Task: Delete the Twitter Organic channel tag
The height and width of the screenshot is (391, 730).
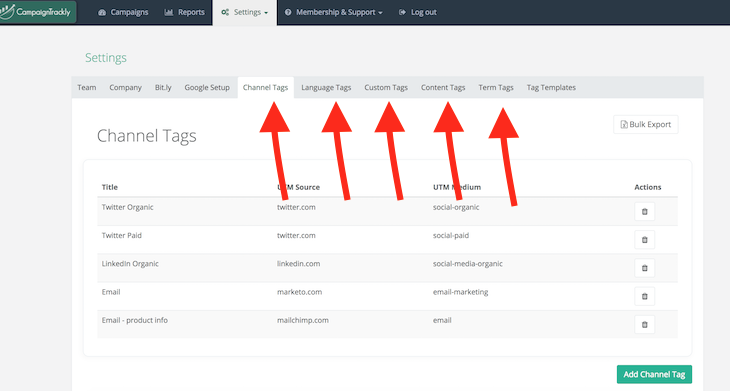Action: (644, 211)
